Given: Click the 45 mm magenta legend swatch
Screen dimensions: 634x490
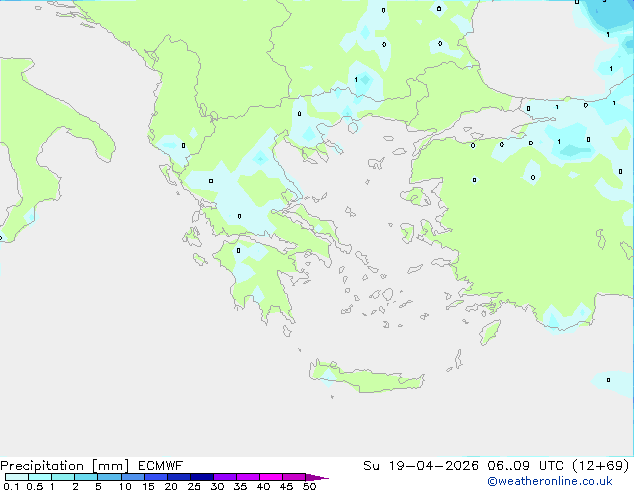Looking at the screenshot, I should coord(294,477).
